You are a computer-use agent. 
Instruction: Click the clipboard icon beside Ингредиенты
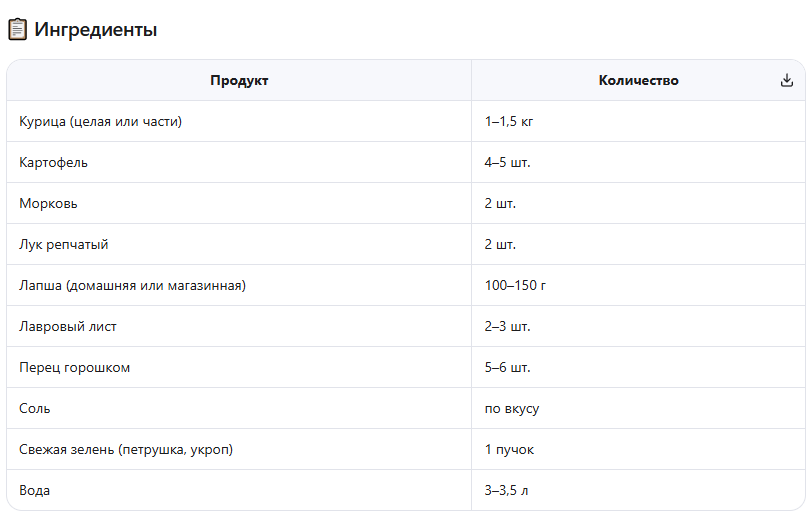click(17, 30)
